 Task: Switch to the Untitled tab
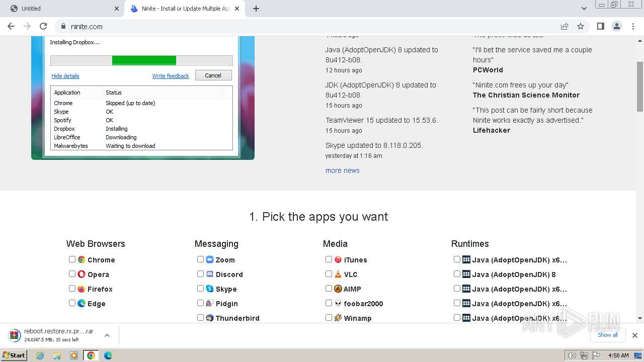pos(62,9)
